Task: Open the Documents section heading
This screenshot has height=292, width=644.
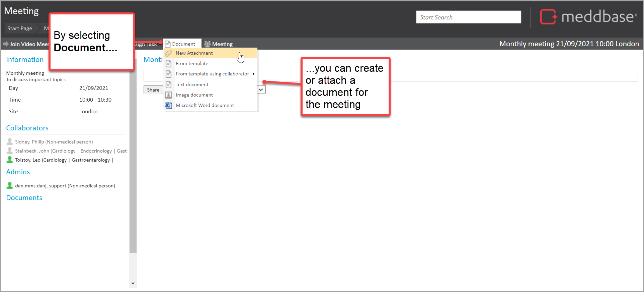Action: 24,198
